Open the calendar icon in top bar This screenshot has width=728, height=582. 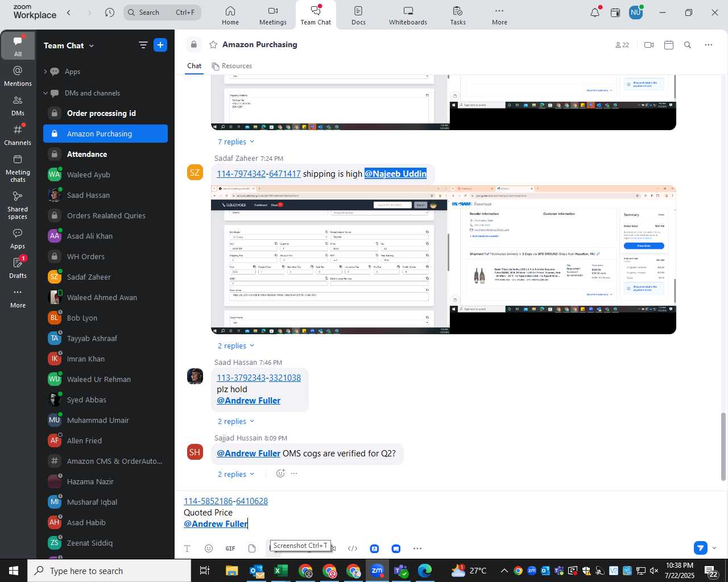tap(615, 13)
